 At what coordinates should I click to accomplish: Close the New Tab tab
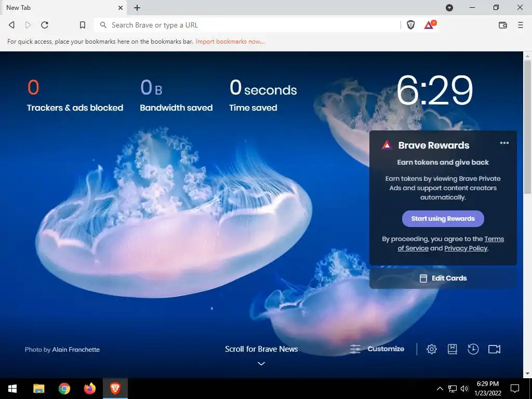coord(121,7)
